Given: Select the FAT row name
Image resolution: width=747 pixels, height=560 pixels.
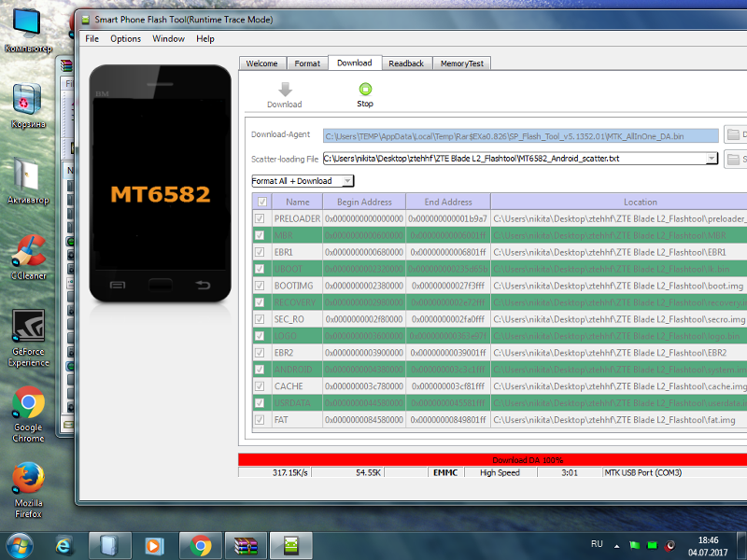Looking at the screenshot, I should pos(281,419).
